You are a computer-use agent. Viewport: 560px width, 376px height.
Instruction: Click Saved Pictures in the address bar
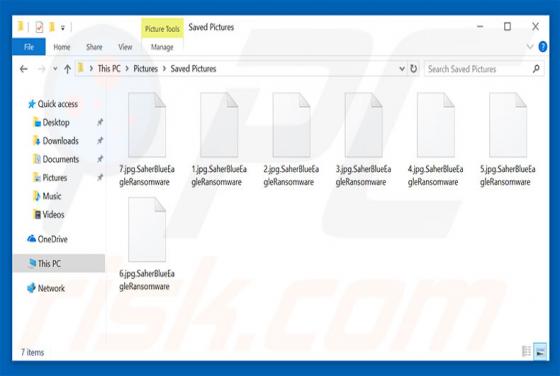pos(193,69)
